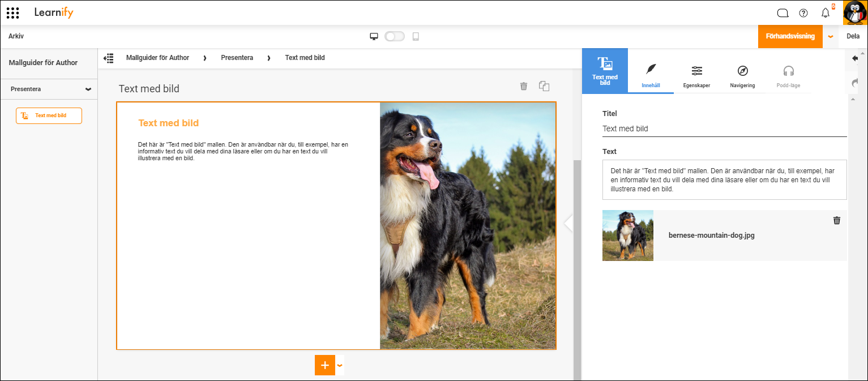Click the Text editor field
The image size is (868, 381).
(724, 179)
